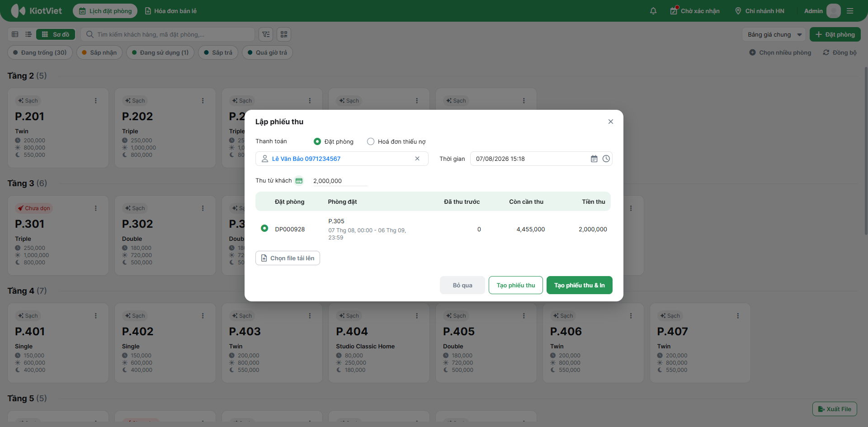Click payment method card icon near Thu từ khách
The height and width of the screenshot is (427, 868).
299,181
